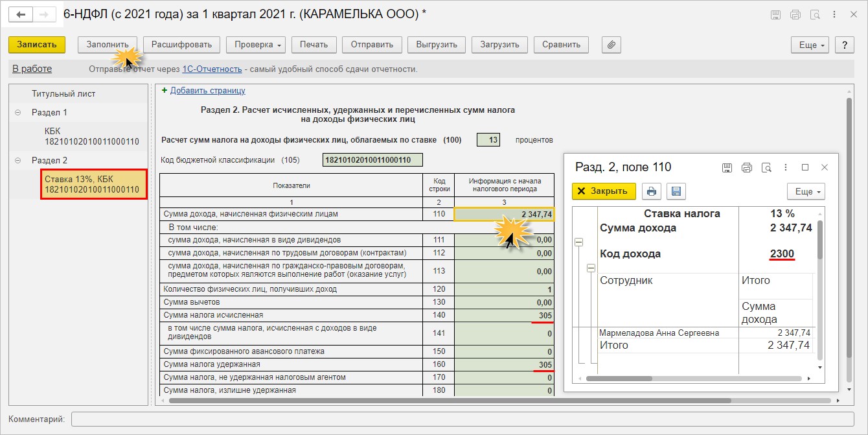
Task: Open the main window three-dot menu
Action: click(x=835, y=14)
